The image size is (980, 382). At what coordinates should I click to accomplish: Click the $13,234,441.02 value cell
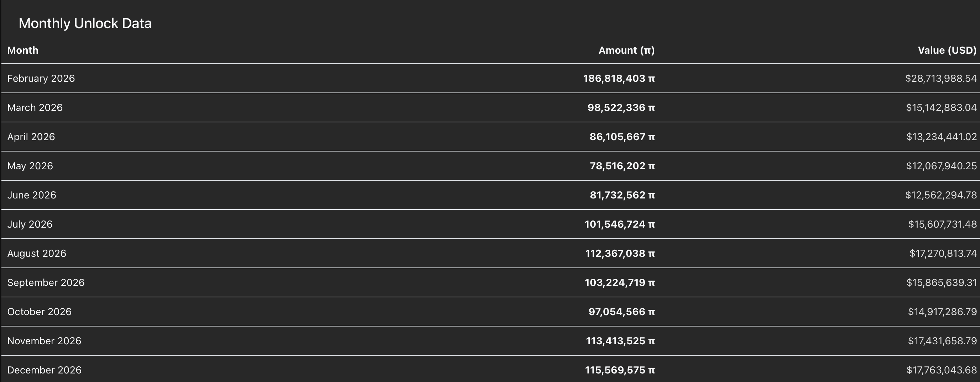coord(941,137)
